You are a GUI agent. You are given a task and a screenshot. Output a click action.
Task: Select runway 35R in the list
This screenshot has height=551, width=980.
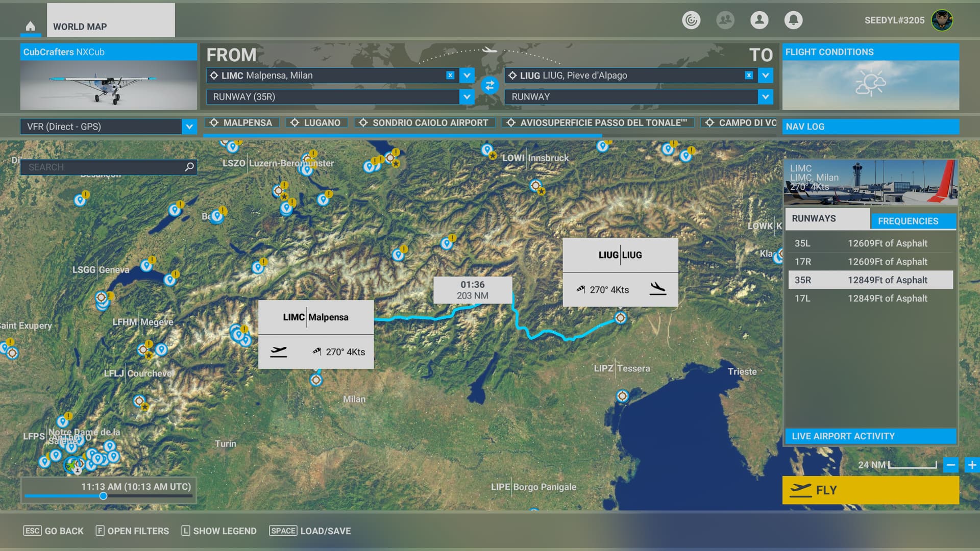(x=871, y=280)
